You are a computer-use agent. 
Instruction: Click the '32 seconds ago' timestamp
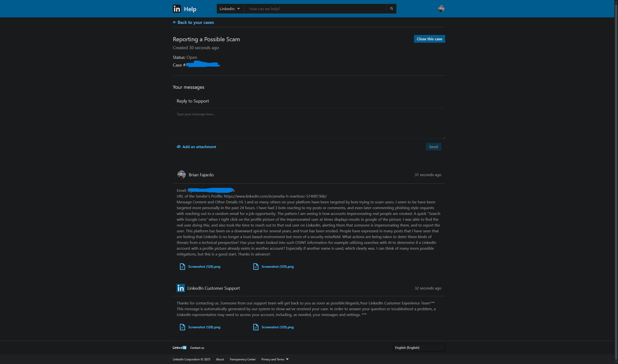[x=428, y=288]
